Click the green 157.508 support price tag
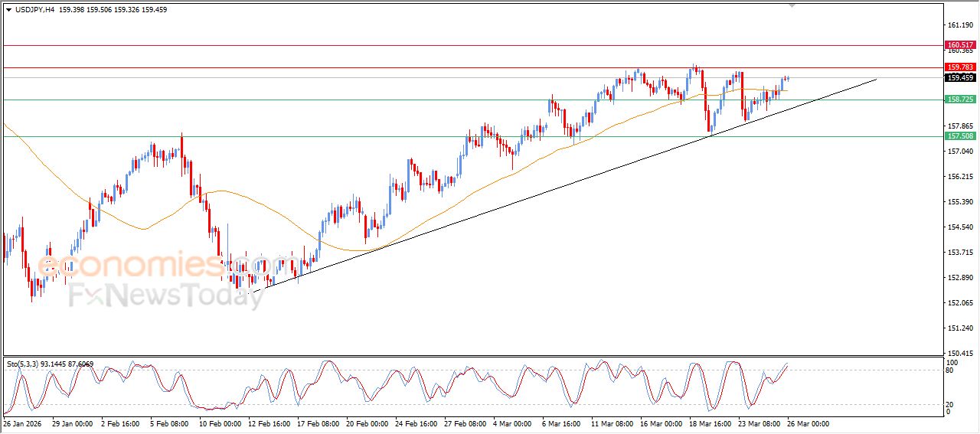980x434 pixels. tap(960, 136)
